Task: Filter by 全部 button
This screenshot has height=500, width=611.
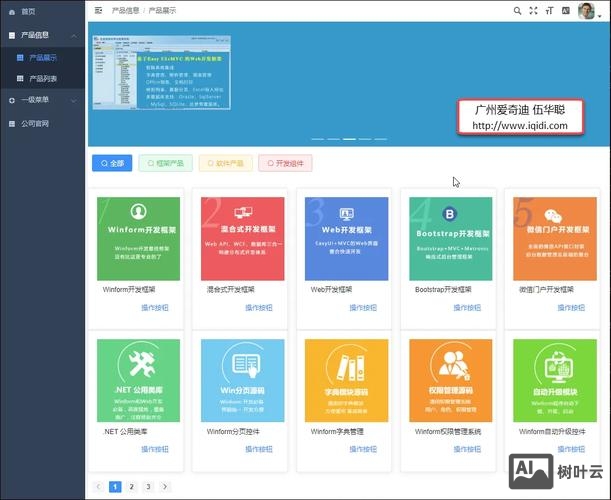Action: (x=112, y=163)
